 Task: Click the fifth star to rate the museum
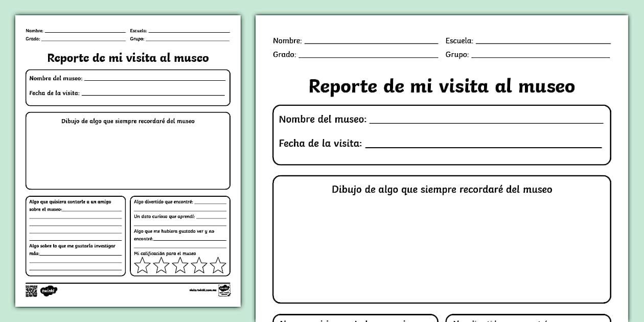218,265
